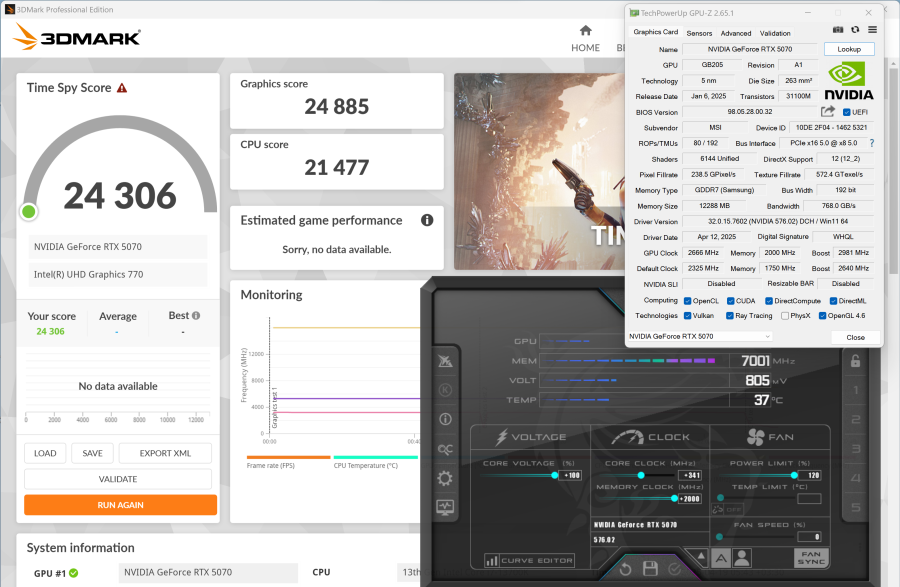Click the Core Clock slider handle
The height and width of the screenshot is (587, 900).
point(641,475)
